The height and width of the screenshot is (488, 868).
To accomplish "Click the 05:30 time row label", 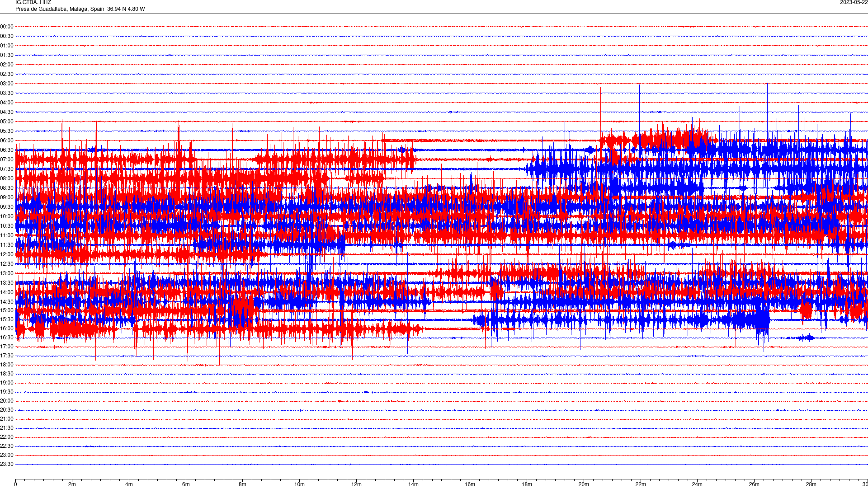I will click(x=7, y=131).
